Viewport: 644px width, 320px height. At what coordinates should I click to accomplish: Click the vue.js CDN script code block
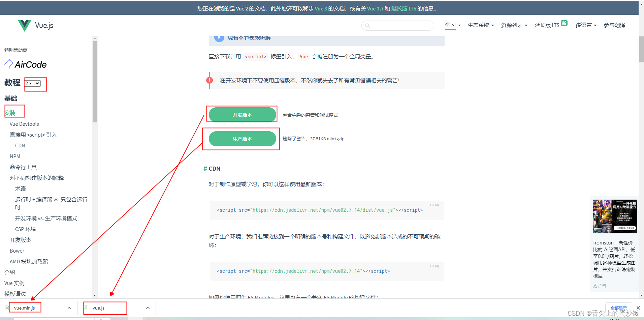[326, 210]
